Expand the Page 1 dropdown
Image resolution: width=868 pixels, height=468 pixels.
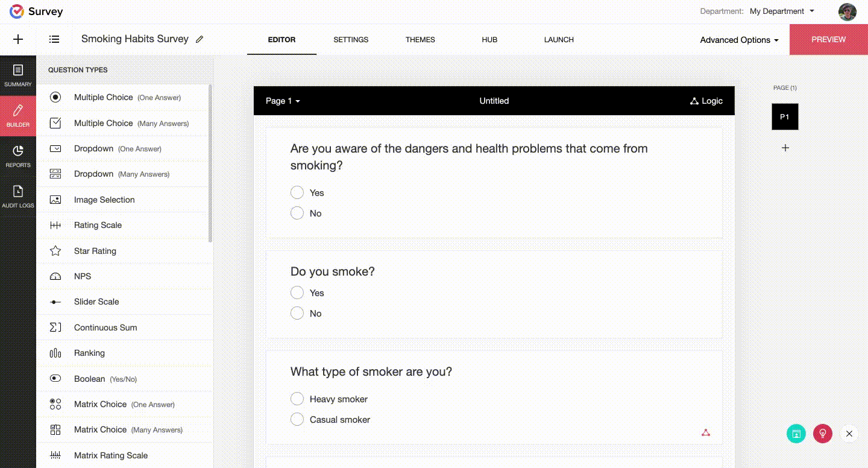point(283,101)
